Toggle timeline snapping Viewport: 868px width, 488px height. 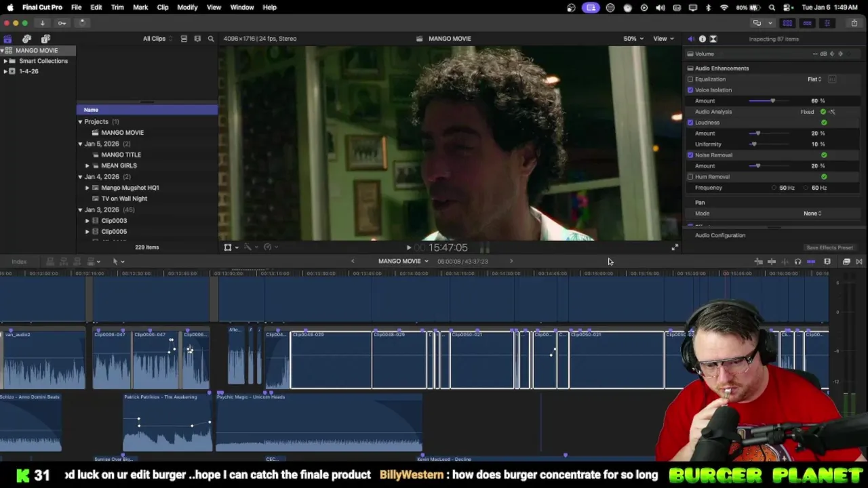[811, 262]
